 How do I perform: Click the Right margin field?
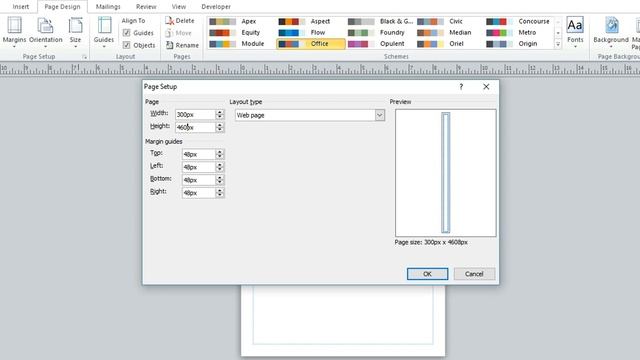pyautogui.click(x=198, y=193)
